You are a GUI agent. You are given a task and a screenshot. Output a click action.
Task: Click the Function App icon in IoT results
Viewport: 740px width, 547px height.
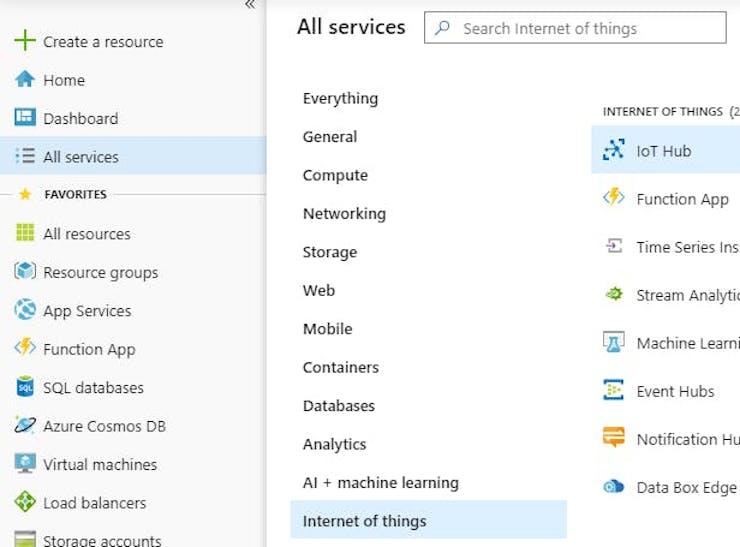pyautogui.click(x=614, y=197)
